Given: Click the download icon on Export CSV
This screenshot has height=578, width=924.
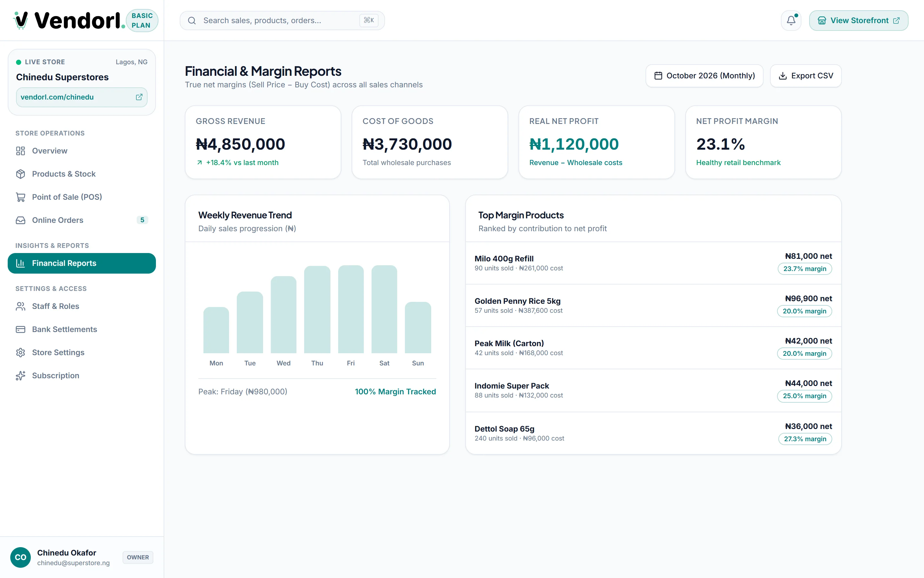Looking at the screenshot, I should (x=783, y=76).
